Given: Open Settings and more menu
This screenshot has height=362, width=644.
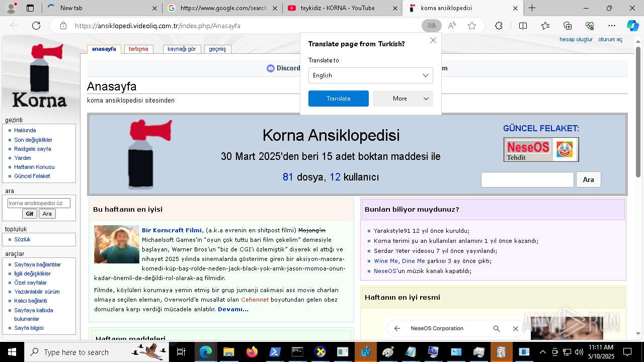Looking at the screenshot, I should (612, 26).
